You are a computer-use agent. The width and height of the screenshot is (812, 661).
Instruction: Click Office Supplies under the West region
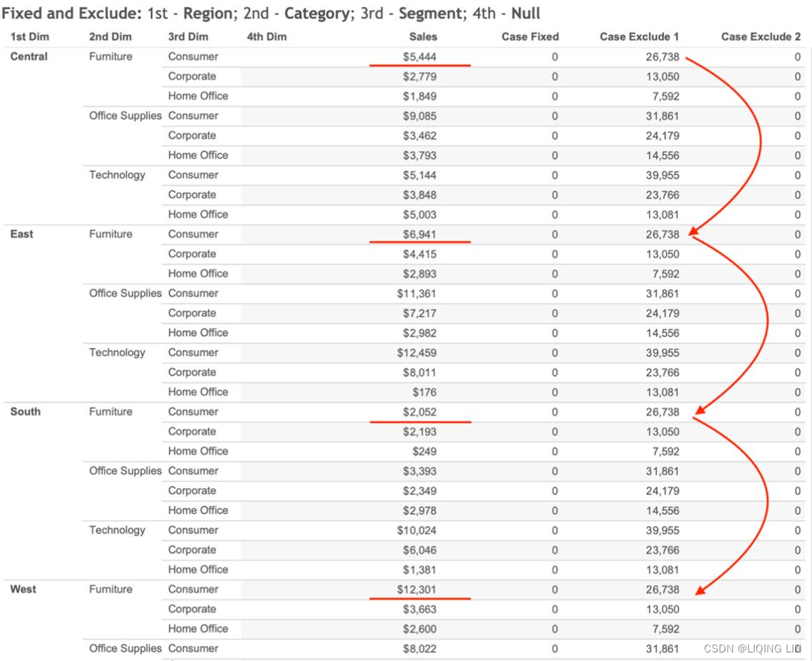(x=125, y=648)
